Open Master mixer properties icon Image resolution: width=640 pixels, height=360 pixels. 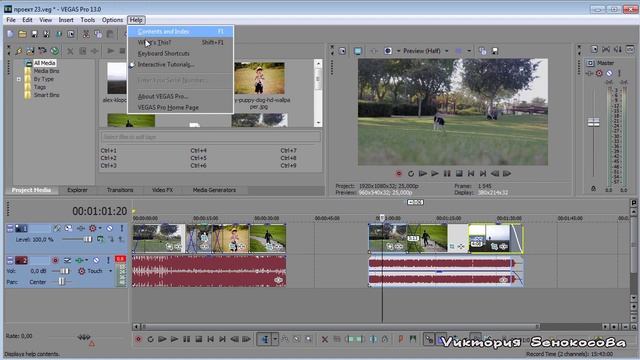pos(594,49)
